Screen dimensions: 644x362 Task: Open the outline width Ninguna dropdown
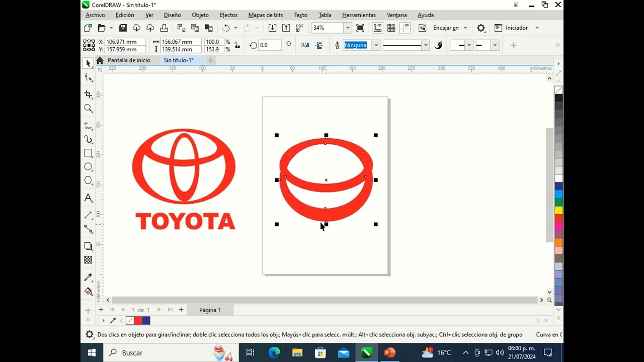[x=376, y=45]
